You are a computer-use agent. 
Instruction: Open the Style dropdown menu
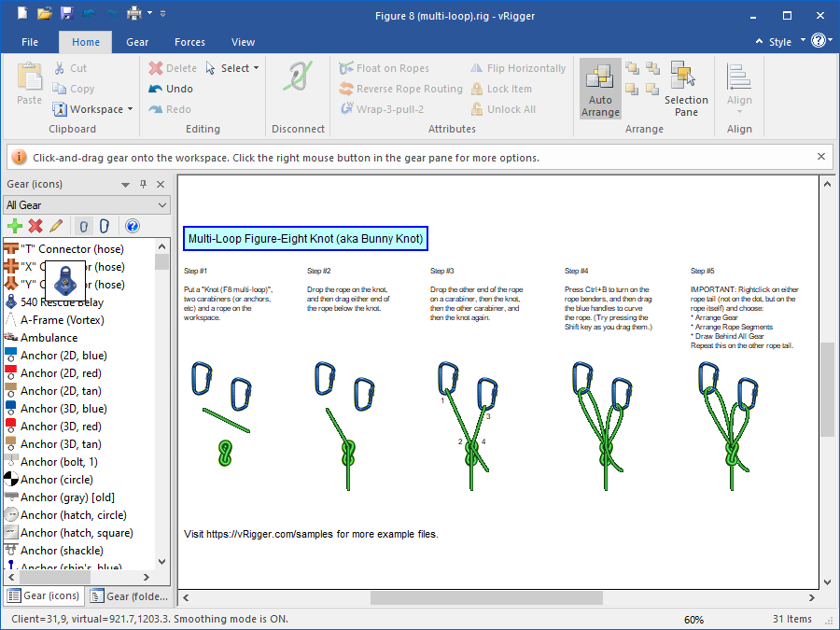tap(779, 42)
